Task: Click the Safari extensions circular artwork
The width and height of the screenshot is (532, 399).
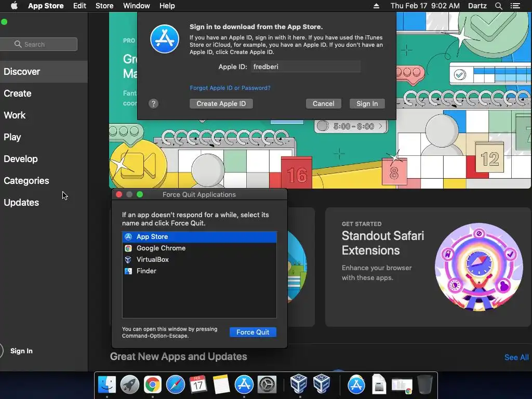Action: (x=478, y=267)
